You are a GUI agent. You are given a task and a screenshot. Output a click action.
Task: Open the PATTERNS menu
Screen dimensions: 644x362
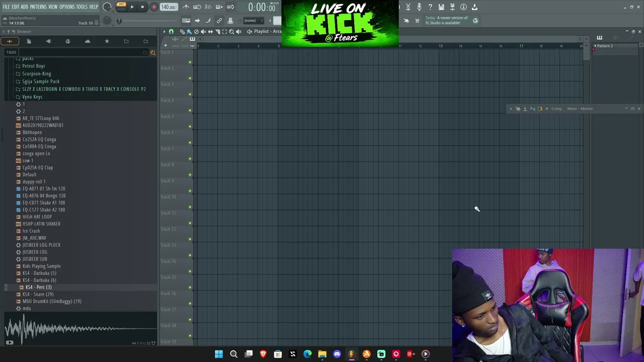coord(38,7)
